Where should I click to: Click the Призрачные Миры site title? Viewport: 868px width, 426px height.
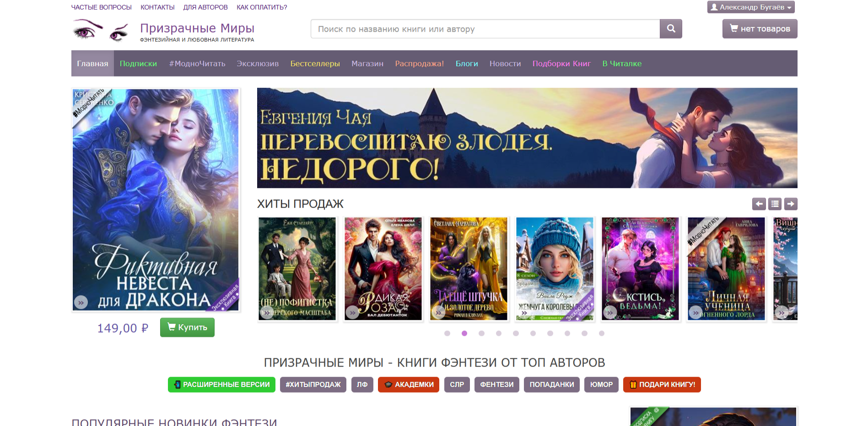[197, 28]
